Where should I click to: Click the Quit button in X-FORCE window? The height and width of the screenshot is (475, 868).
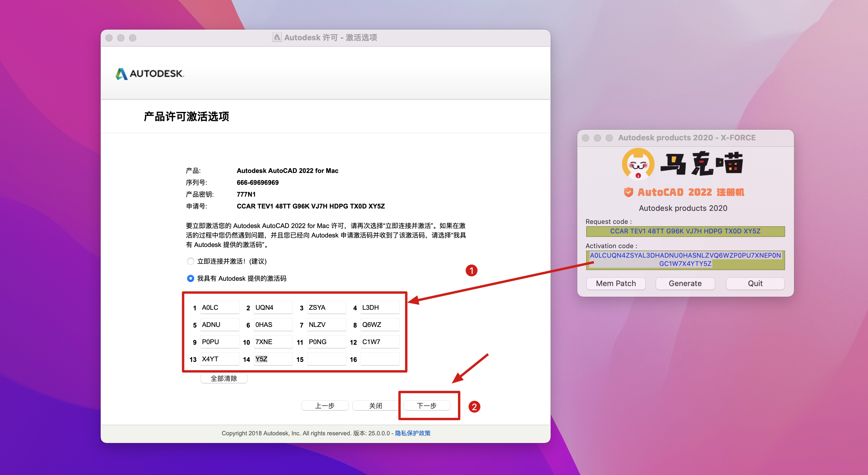click(755, 283)
